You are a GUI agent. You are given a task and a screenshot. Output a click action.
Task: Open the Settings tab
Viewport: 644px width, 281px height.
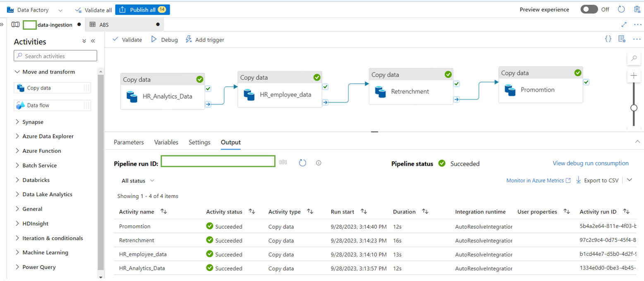pyautogui.click(x=199, y=142)
